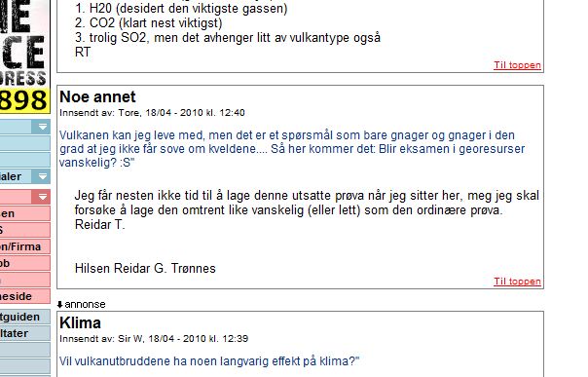Open the 'on/Firma' red sidebar item

click(24, 246)
